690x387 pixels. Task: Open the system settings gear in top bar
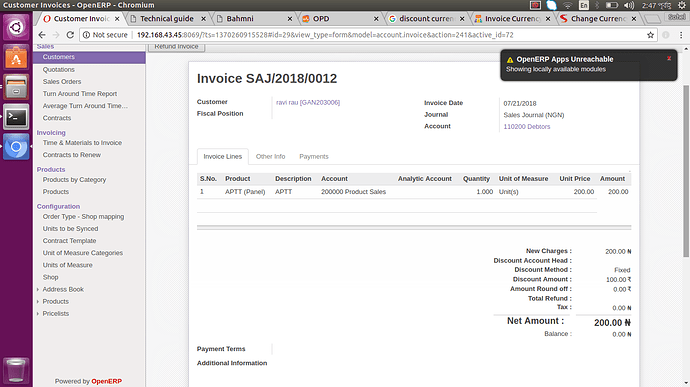(x=682, y=5)
